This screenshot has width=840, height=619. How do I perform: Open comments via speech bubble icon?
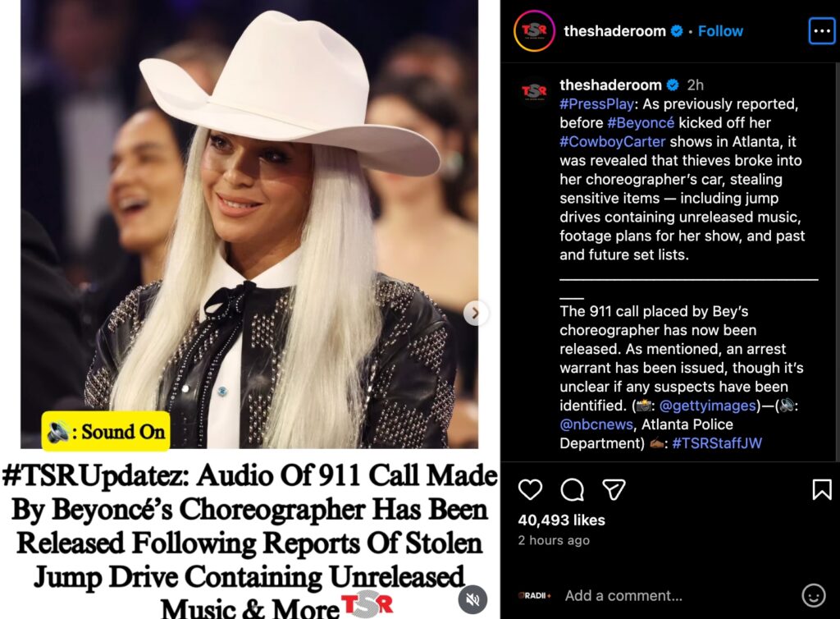[x=572, y=489]
